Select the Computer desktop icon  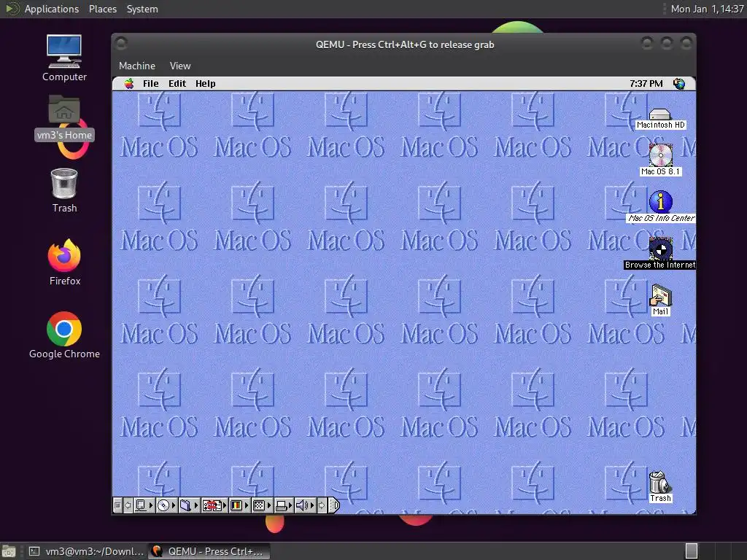[64, 58]
